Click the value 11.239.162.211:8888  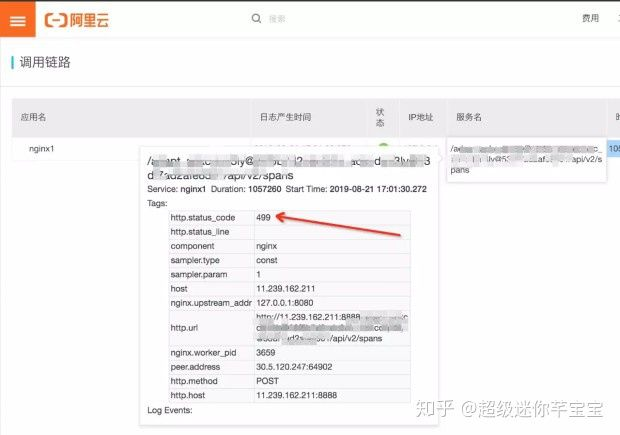tap(297, 395)
